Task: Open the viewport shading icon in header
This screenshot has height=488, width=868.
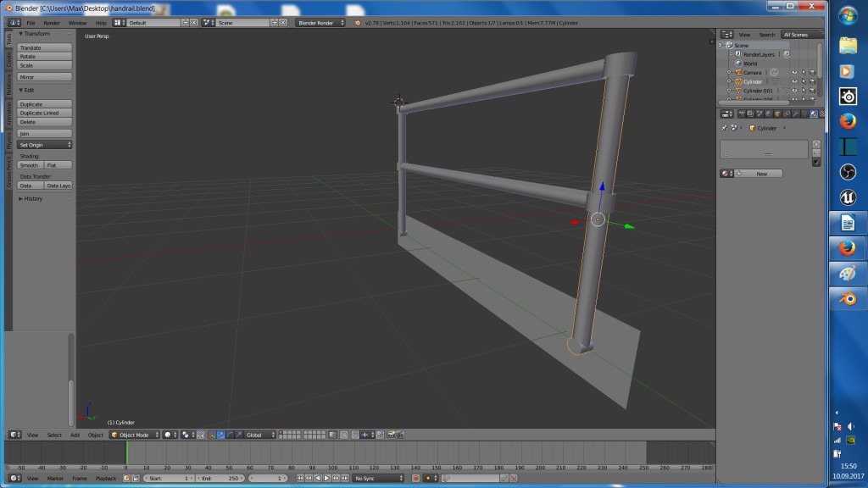Action: (x=168, y=435)
